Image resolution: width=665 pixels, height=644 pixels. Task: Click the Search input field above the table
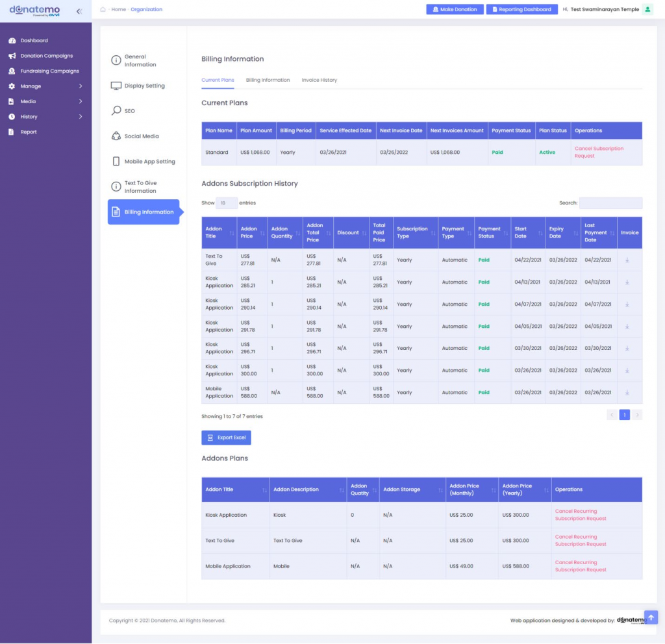coord(610,203)
